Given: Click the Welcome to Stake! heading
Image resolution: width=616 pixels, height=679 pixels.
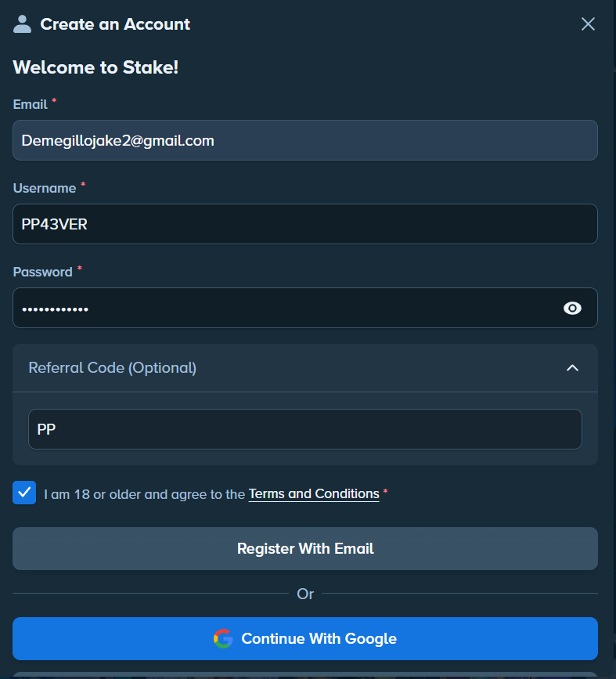Looking at the screenshot, I should [95, 67].
